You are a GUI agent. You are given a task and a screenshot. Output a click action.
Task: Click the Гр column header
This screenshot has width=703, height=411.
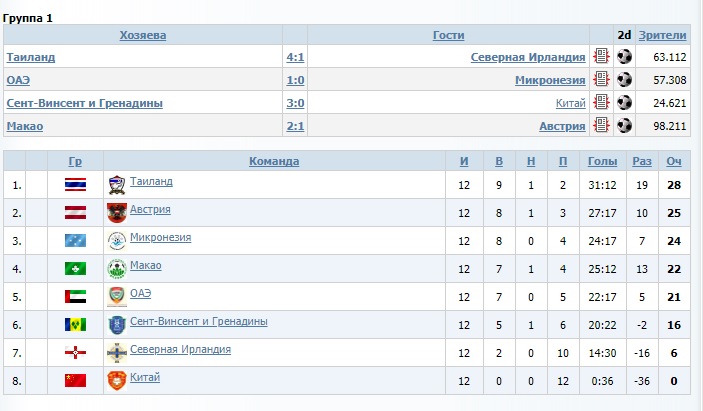point(75,161)
